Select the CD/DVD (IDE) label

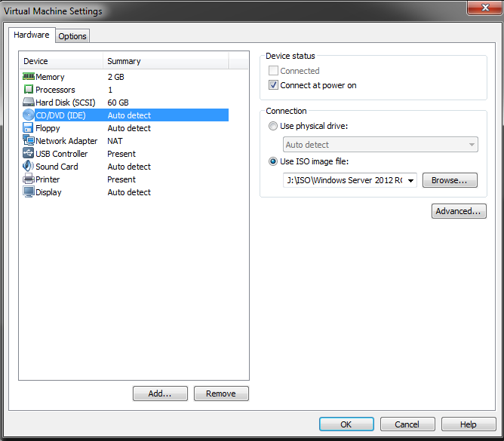click(61, 115)
